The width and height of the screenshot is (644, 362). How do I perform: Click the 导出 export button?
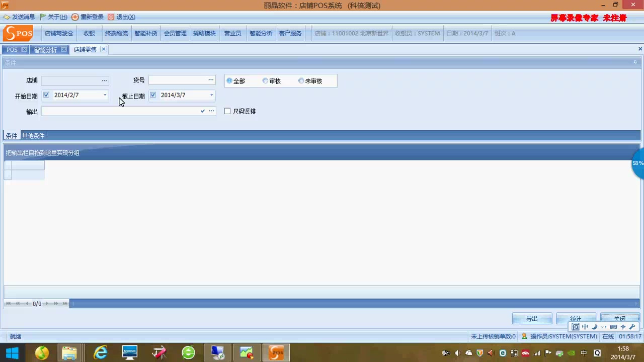(x=532, y=318)
